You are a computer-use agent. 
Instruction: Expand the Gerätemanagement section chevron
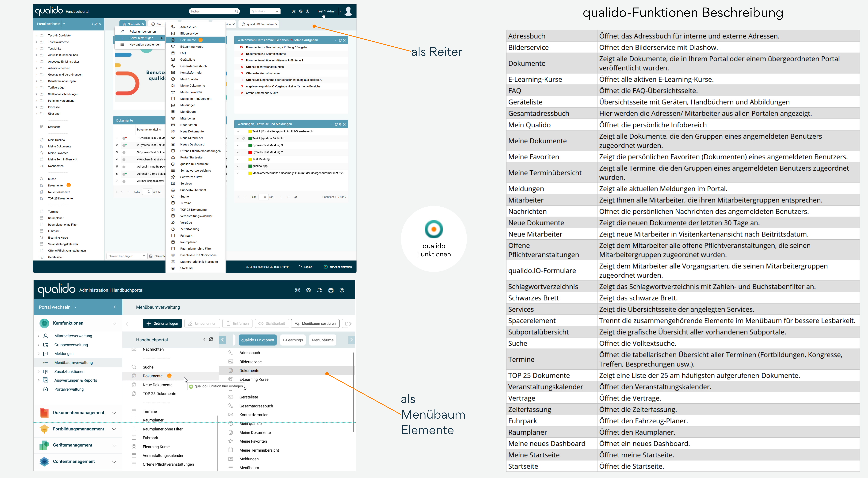tap(114, 445)
